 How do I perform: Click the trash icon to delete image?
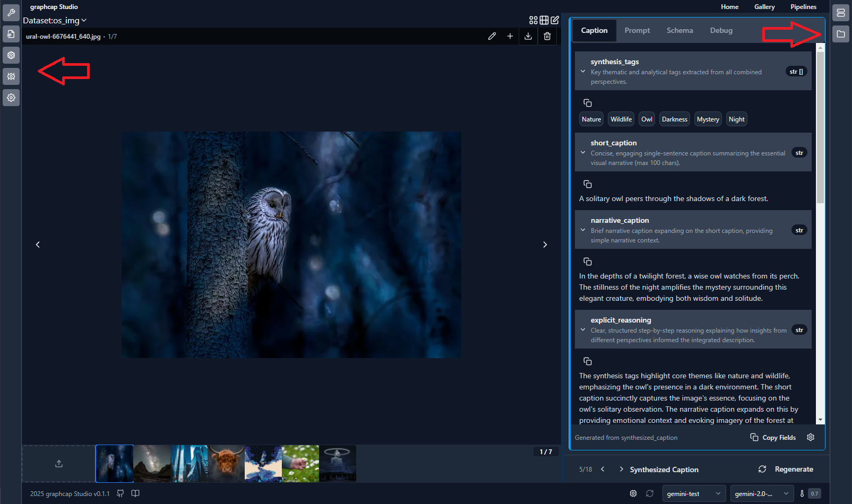[547, 36]
